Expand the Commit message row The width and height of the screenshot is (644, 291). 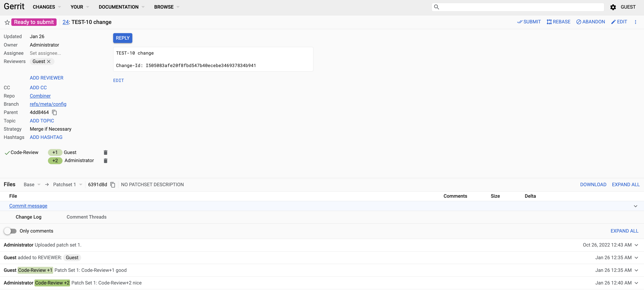pyautogui.click(x=635, y=206)
